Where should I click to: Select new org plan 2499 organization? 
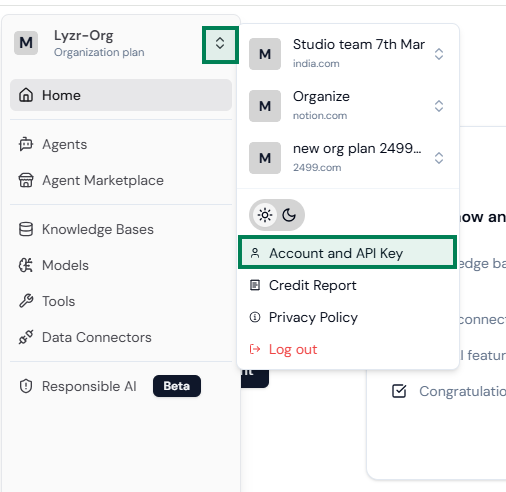click(347, 158)
